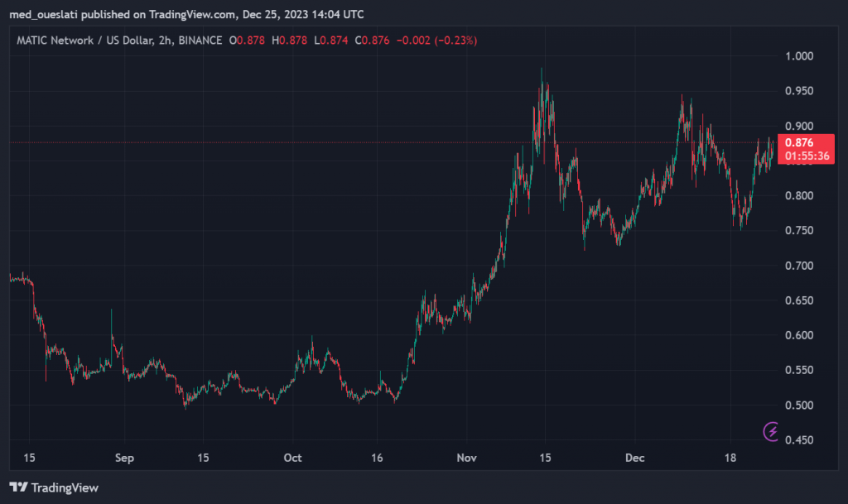
Task: Click the TradingView logo at bottom left
Action: point(54,487)
